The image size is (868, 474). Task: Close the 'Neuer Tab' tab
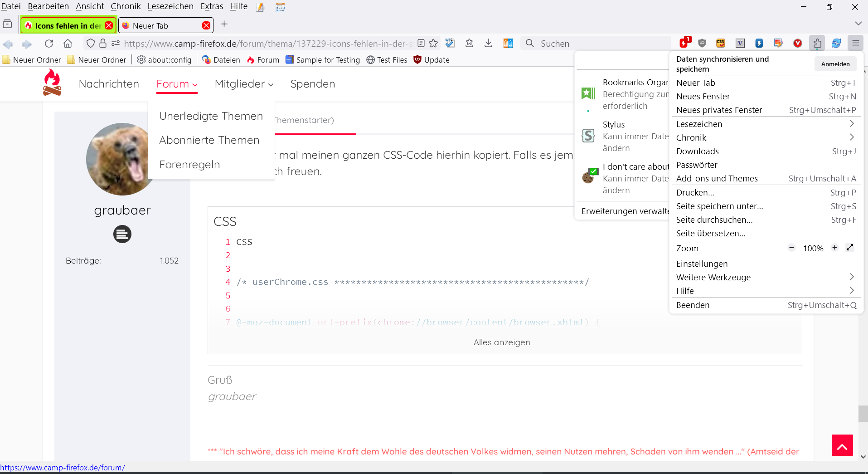coord(206,25)
